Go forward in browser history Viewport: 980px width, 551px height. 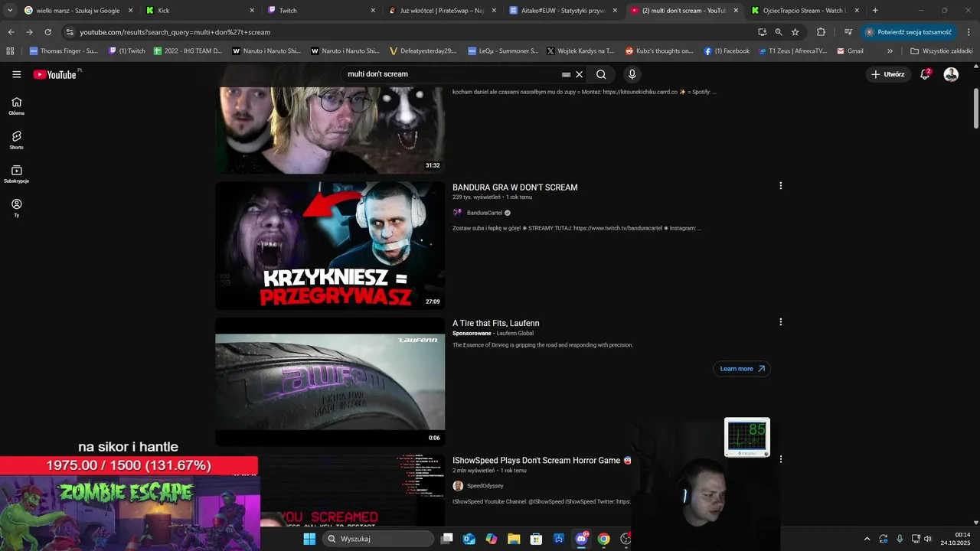[29, 32]
